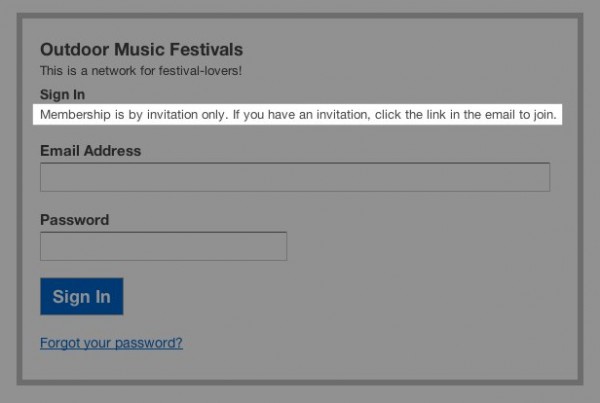Screen dimensions: 600x403
Task: Select the Outdoor Music Festivals heading
Action: 142,49
